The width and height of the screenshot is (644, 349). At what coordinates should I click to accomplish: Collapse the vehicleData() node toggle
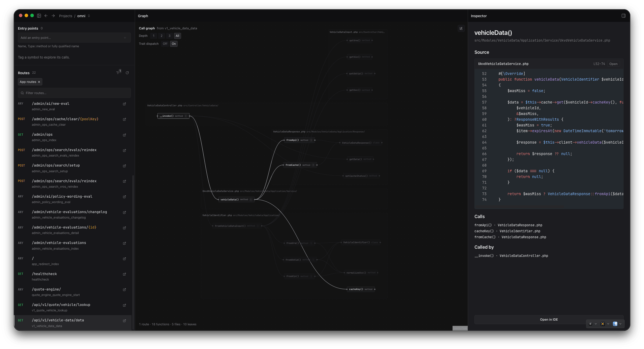click(x=251, y=200)
